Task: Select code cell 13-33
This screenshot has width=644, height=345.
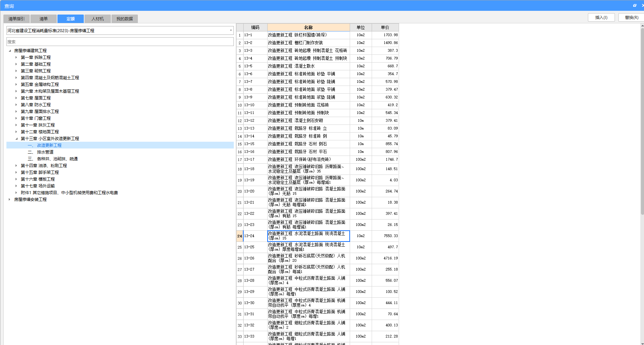Action: [x=255, y=337]
